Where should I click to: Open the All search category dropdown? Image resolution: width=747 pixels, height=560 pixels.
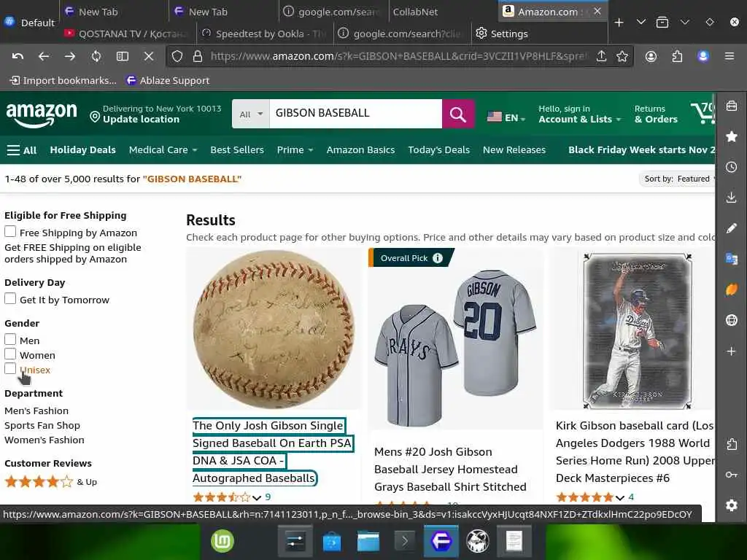click(x=251, y=114)
